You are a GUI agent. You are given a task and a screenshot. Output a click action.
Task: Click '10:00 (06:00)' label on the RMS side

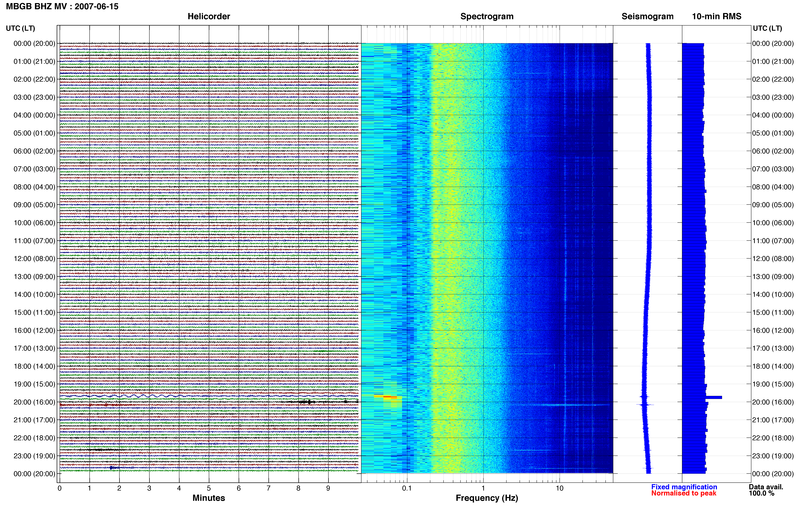click(x=773, y=223)
